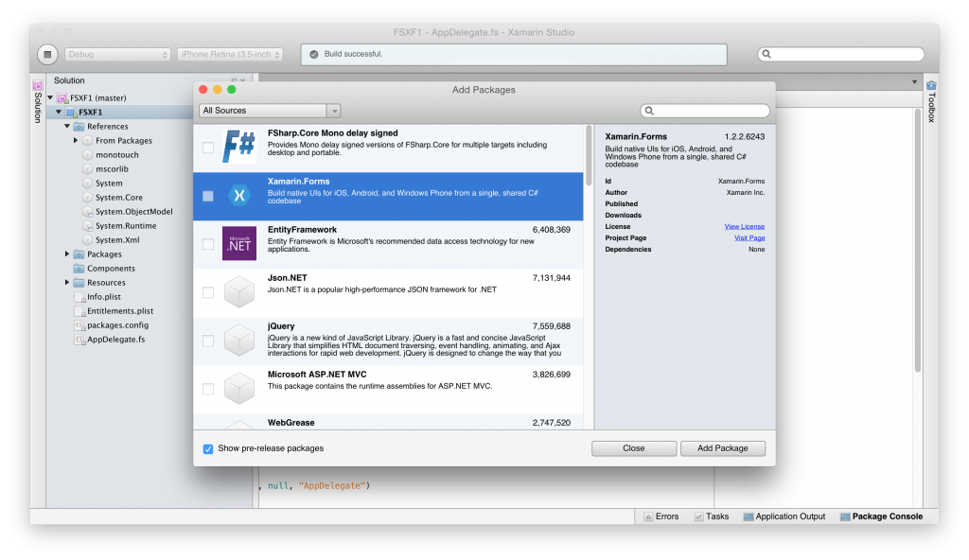
Task: Open the iPhone Retina target dropdown
Action: point(230,55)
